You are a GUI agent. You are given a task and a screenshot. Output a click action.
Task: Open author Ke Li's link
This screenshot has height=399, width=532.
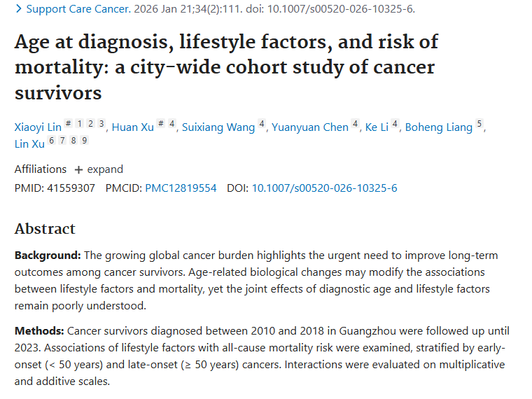tap(377, 127)
